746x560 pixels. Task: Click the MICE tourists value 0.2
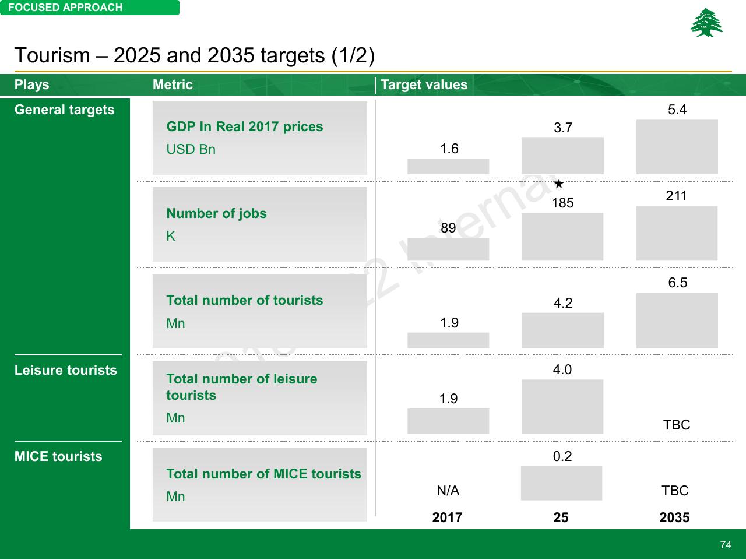(x=562, y=456)
